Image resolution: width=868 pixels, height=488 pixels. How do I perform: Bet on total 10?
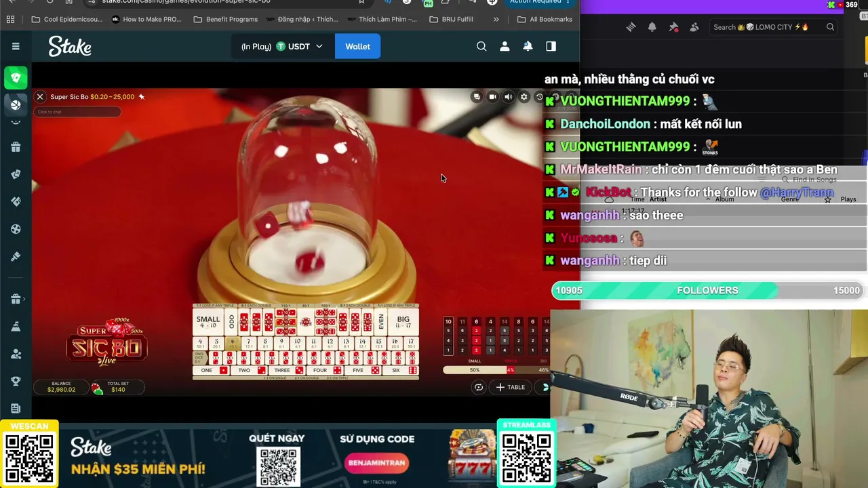[x=298, y=343]
